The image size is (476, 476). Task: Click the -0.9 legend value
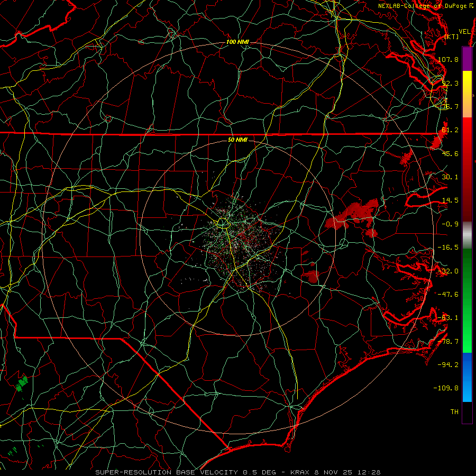click(450, 224)
